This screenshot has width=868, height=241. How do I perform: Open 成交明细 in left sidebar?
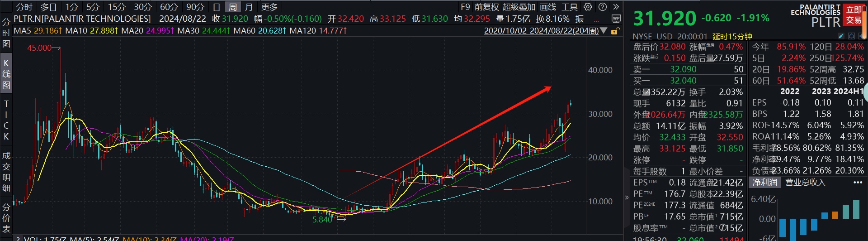(6, 172)
